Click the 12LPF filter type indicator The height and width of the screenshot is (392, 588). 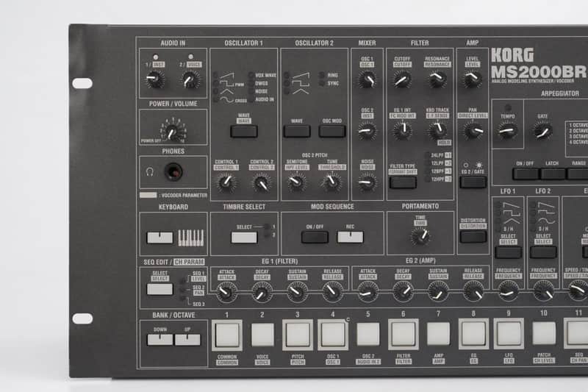click(x=427, y=163)
